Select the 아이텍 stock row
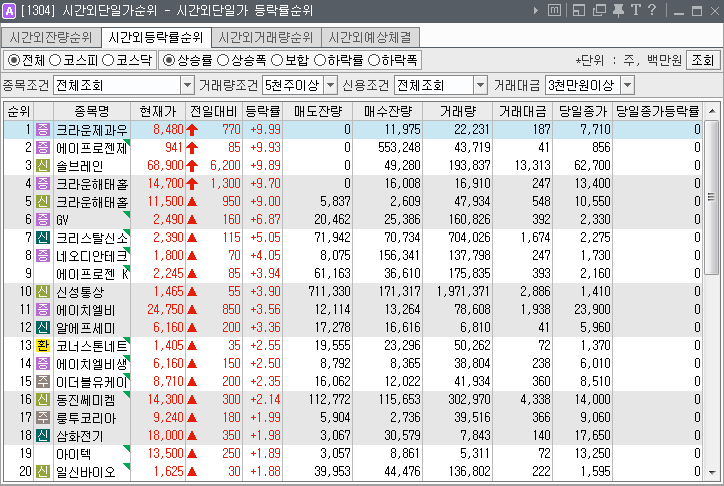This screenshot has width=724, height=486. pos(353,454)
